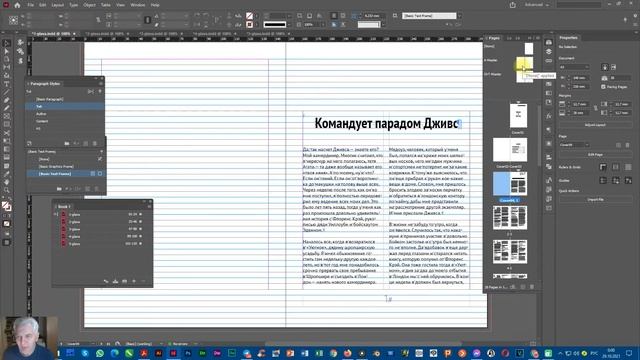Toggle document grid icon in Rulers & Grids
This screenshot has width=640, height=360.
pyautogui.click(x=628, y=167)
